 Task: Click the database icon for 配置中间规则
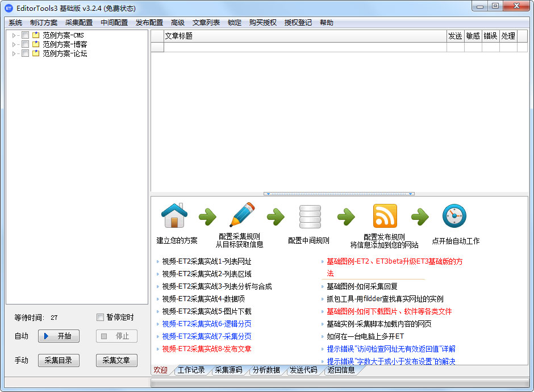310,216
